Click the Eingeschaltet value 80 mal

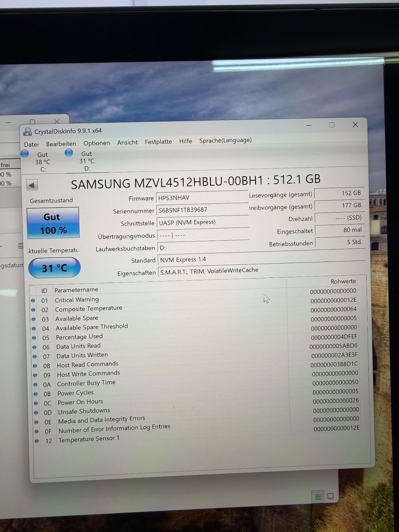point(340,230)
